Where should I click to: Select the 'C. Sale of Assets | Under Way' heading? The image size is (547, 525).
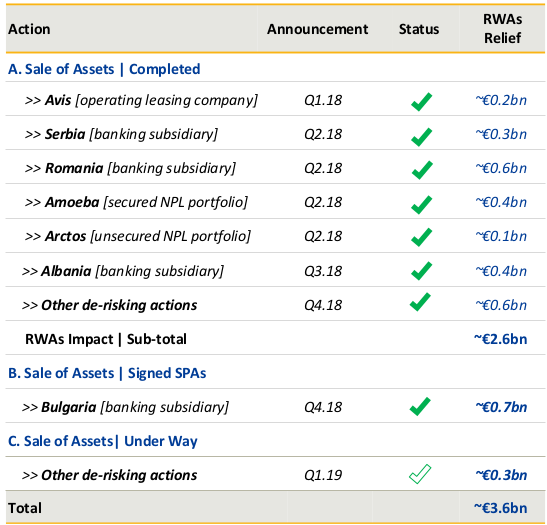click(103, 441)
